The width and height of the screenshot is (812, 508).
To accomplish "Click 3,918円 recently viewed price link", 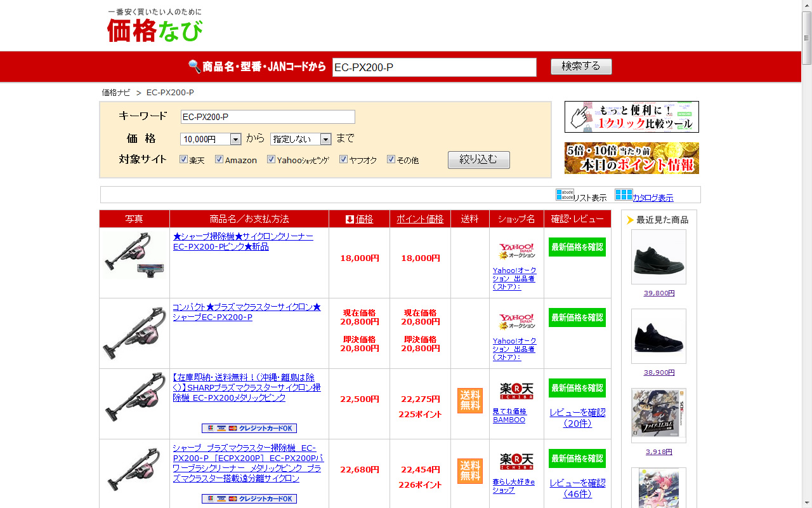I will click(x=659, y=452).
